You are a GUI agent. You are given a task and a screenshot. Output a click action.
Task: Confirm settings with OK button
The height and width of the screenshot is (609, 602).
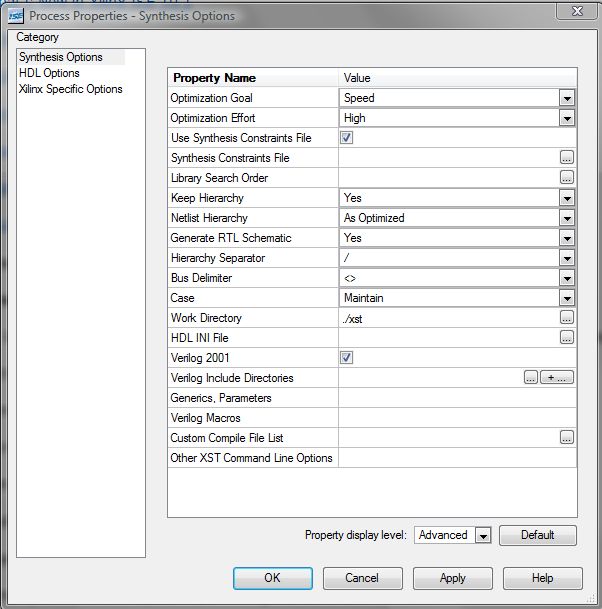pos(273,578)
